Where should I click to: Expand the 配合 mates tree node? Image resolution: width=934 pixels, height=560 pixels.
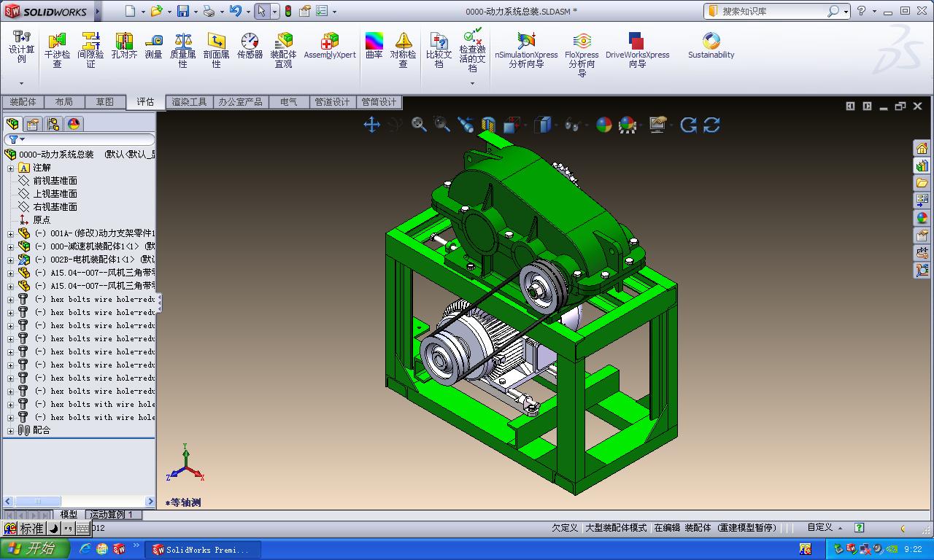coord(11,430)
